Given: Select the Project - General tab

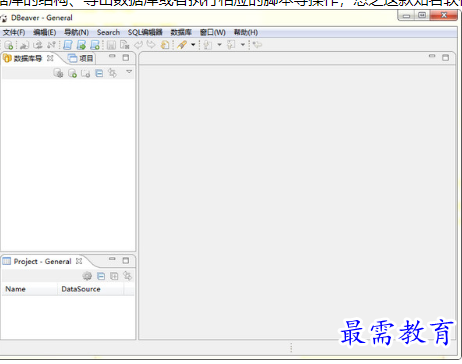Looking at the screenshot, I should click(42, 261).
